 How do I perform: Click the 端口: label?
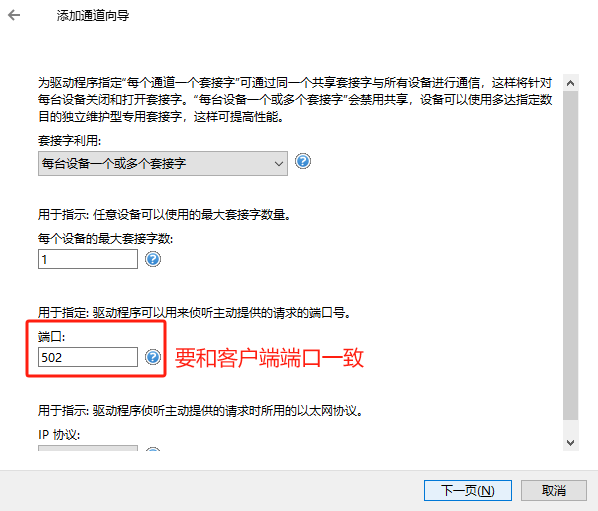(51, 337)
